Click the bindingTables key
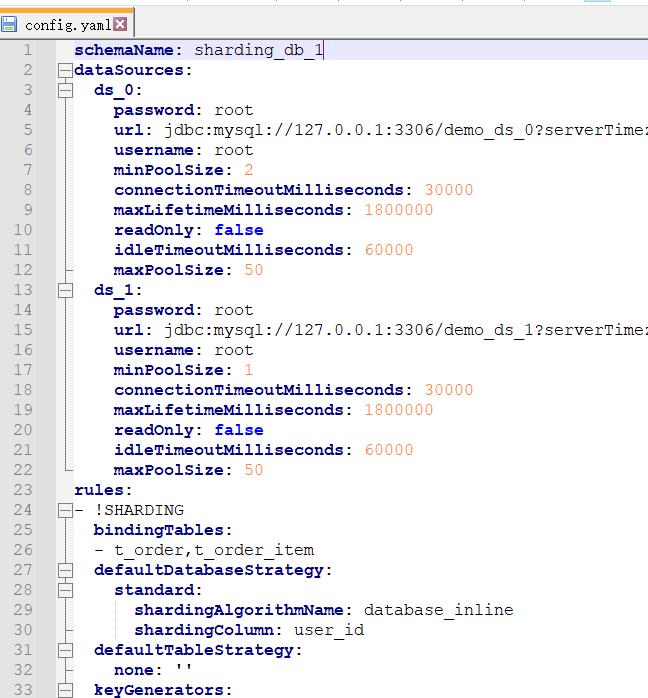This screenshot has width=648, height=698. 158,530
